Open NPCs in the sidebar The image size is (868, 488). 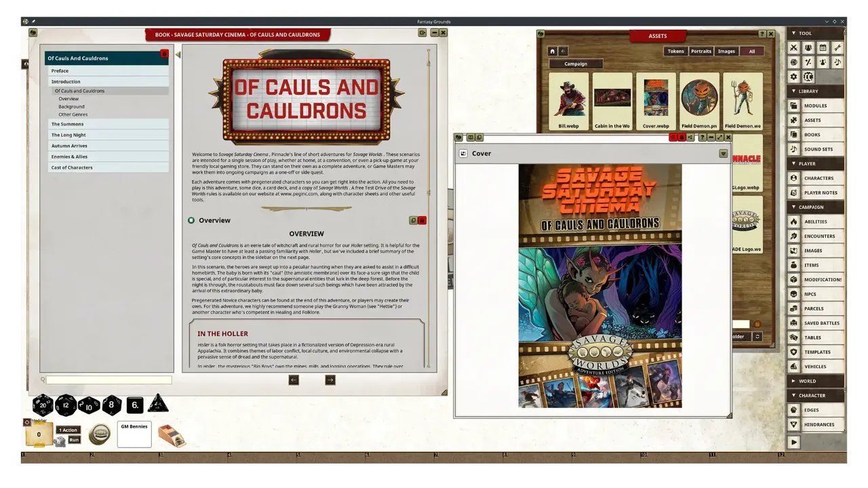pos(816,294)
